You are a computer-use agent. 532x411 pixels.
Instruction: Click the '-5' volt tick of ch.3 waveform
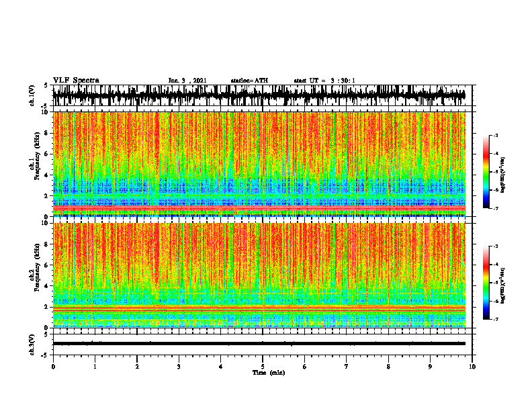tap(45, 355)
